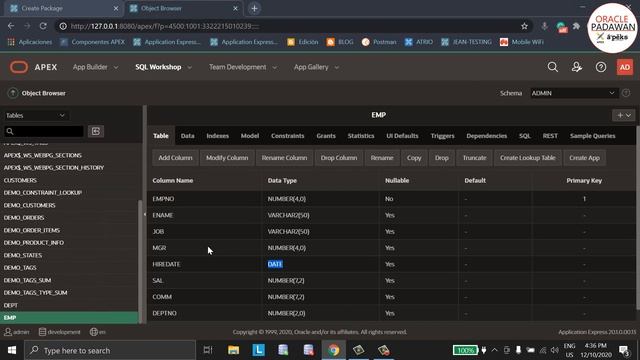Click in the object search field
Viewport: 640px width, 360px height.
(44, 131)
